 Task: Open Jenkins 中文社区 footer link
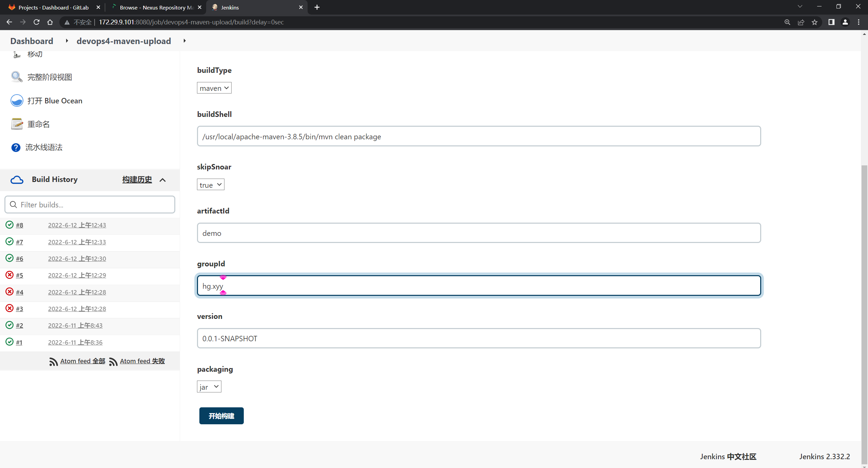pos(728,456)
